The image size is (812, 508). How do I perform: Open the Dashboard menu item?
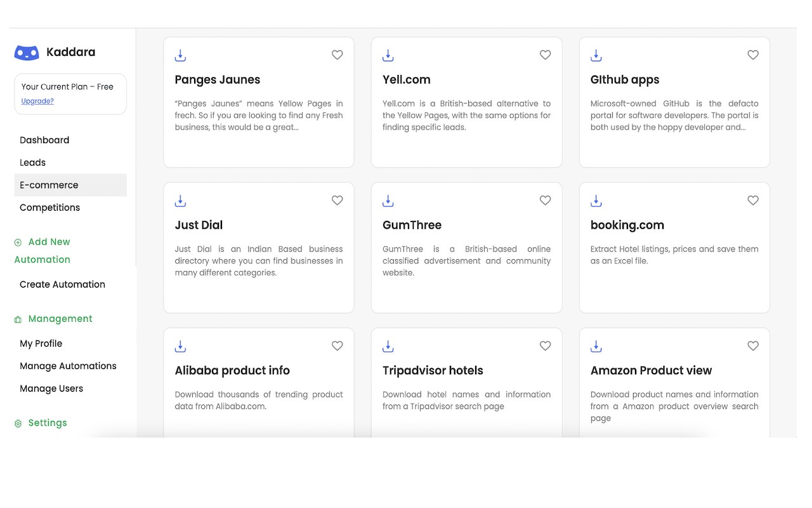tap(44, 140)
